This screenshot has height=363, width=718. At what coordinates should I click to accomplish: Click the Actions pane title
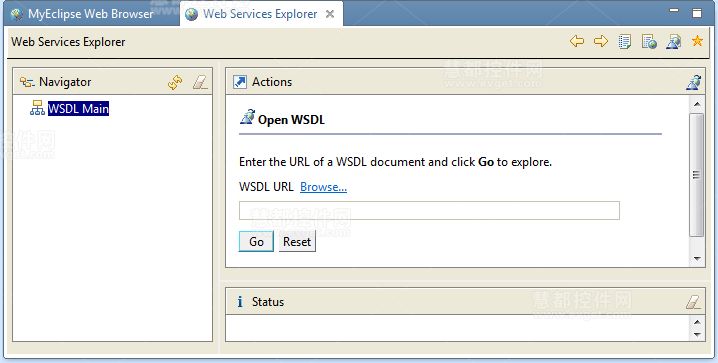point(272,82)
